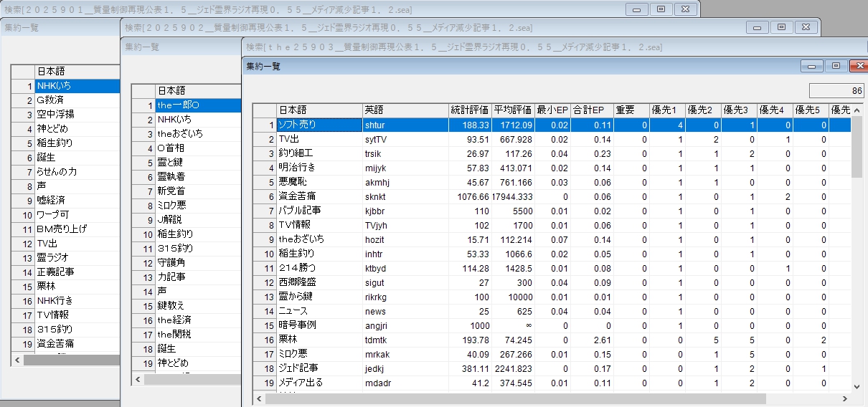This screenshot has width=868, height=407.
Task: Click the 17944.333 average value cell
Action: pos(513,196)
